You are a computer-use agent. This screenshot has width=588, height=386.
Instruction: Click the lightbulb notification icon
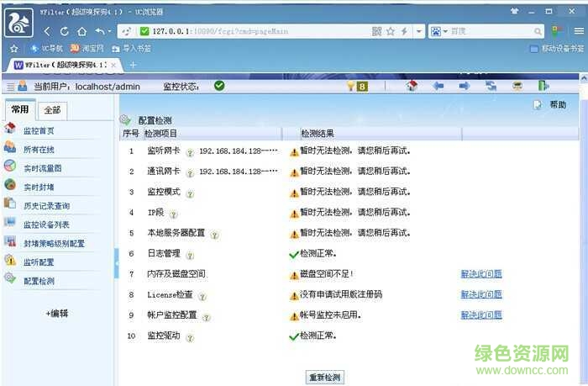pos(351,87)
